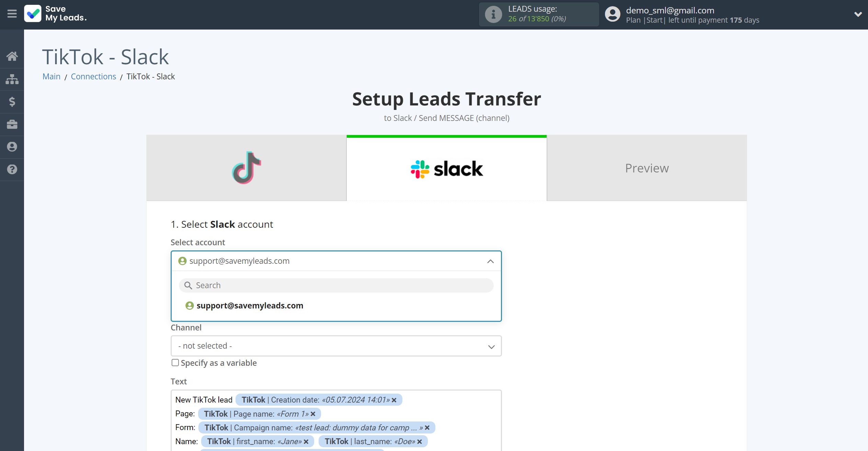Open the Slack destination tab
The image size is (868, 451).
pos(447,168)
